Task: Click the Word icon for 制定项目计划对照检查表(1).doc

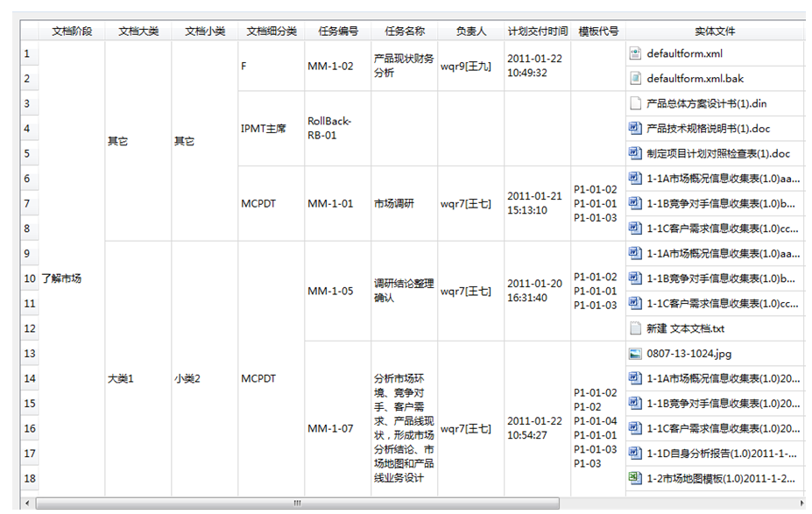Action: (636, 153)
